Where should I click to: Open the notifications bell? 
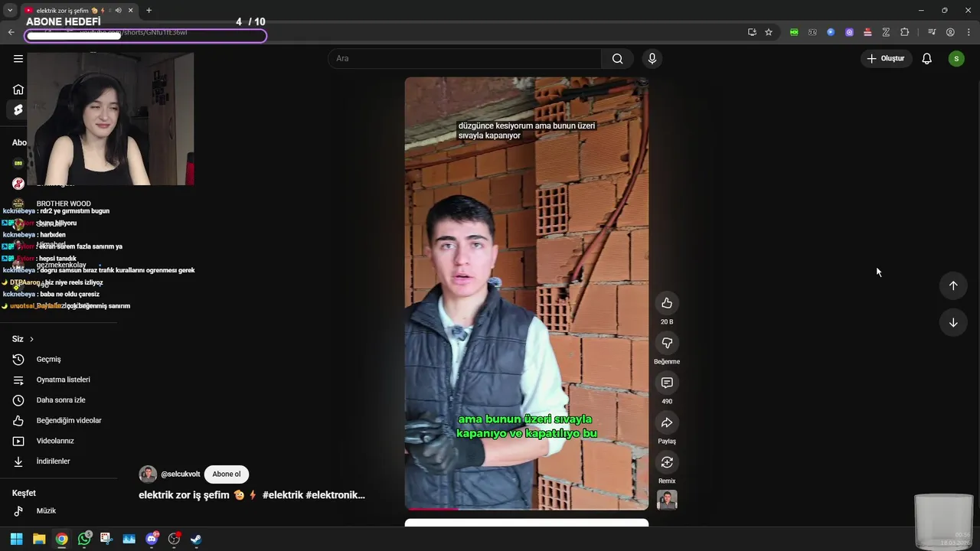pyautogui.click(x=926, y=59)
